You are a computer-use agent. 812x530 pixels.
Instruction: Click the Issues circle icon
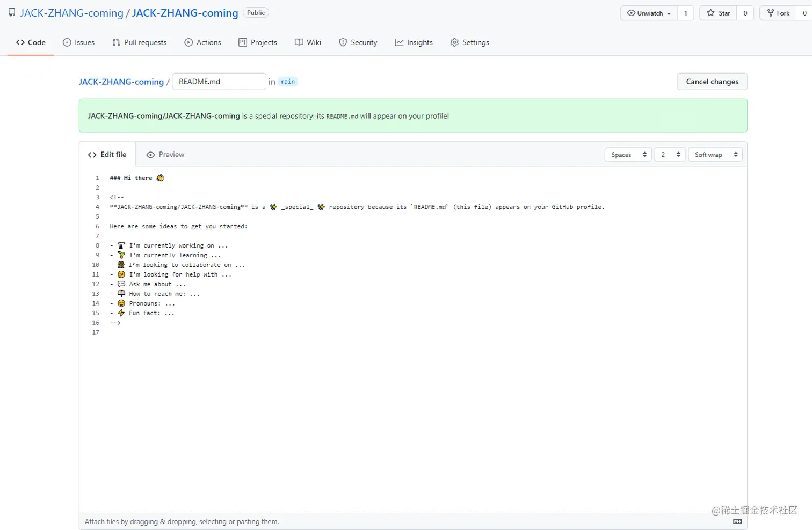67,42
